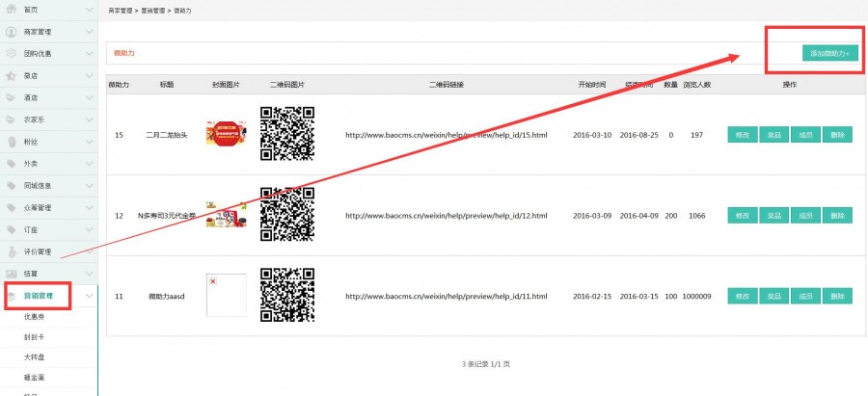Click 删除 for the N多寿司3元代金券 row
This screenshot has width=868, height=396.
[x=837, y=215]
